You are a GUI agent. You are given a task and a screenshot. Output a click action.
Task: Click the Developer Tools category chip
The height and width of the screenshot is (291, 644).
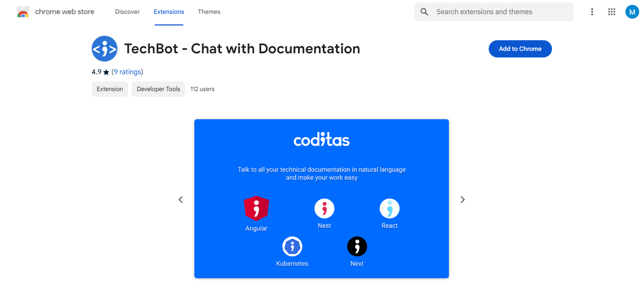click(x=158, y=89)
